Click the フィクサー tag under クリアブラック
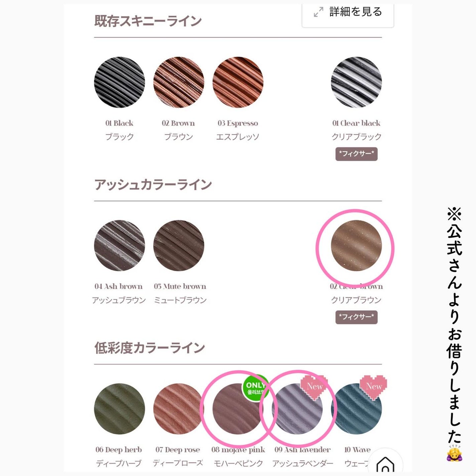The image size is (476, 476). click(356, 154)
